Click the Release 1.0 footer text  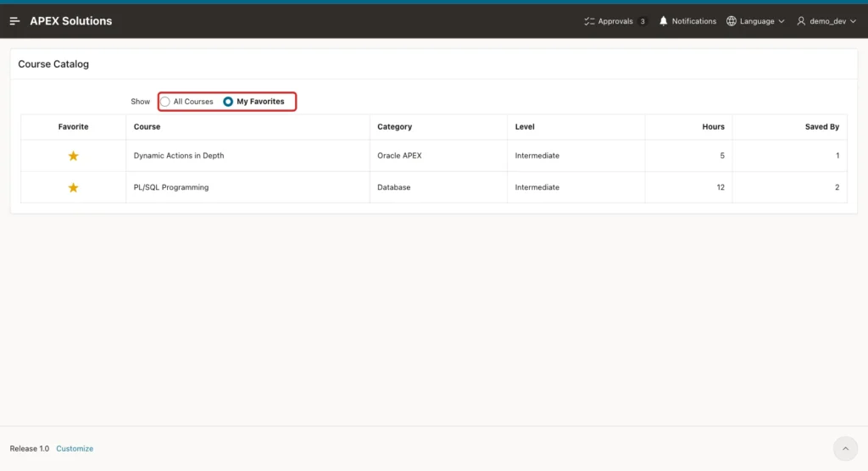click(30, 449)
